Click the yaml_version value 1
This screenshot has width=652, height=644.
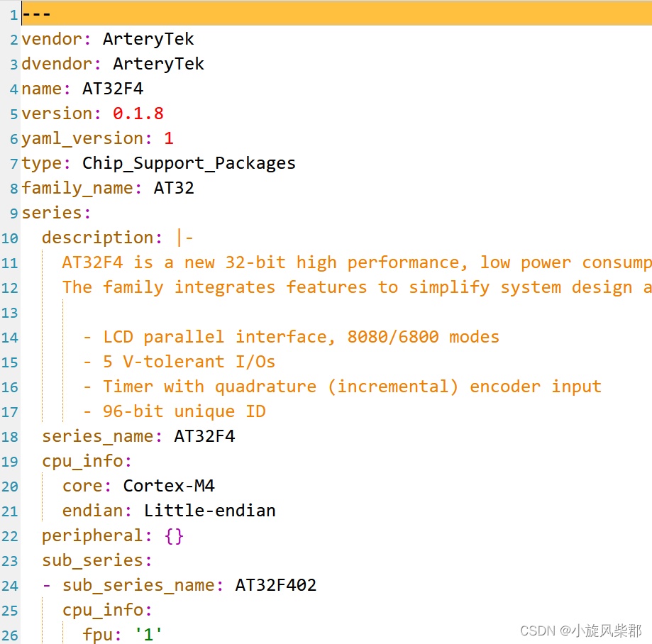tap(168, 138)
